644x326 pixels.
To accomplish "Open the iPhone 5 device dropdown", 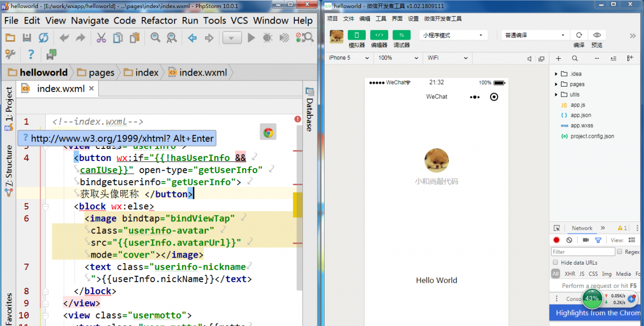I will (348, 58).
